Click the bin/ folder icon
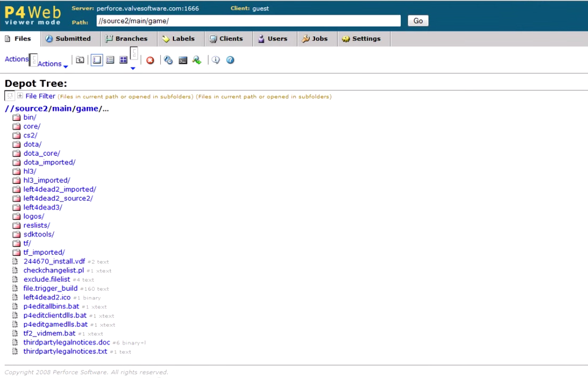This screenshot has width=588, height=378. coord(16,117)
